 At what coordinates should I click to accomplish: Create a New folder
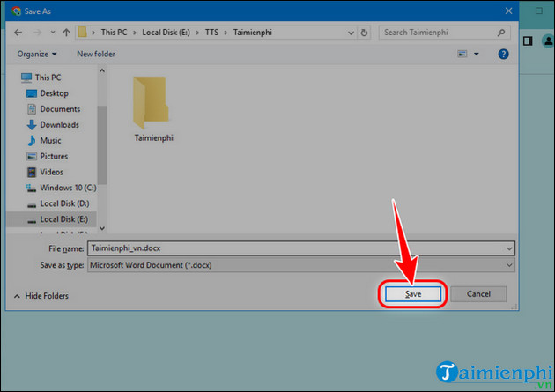(96, 54)
